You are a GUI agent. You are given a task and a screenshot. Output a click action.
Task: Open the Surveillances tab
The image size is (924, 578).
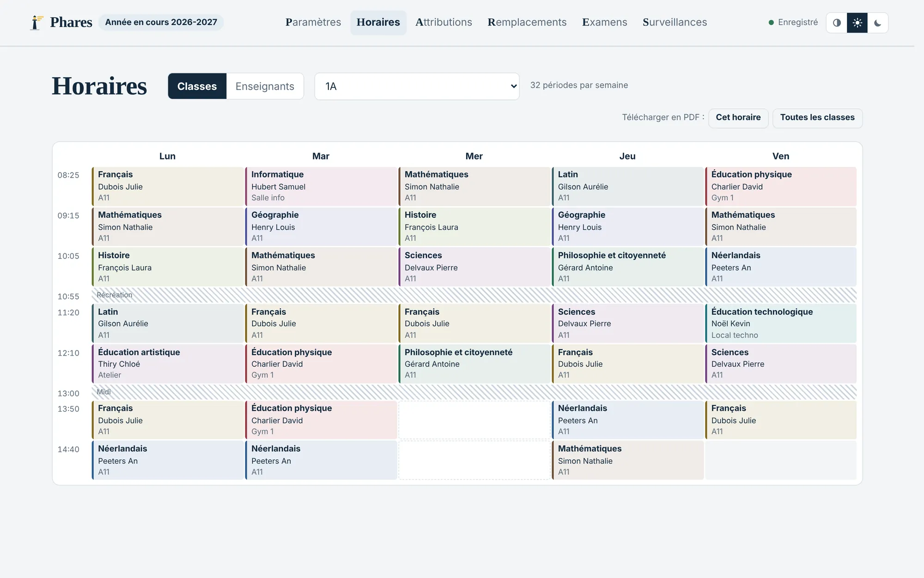675,22
